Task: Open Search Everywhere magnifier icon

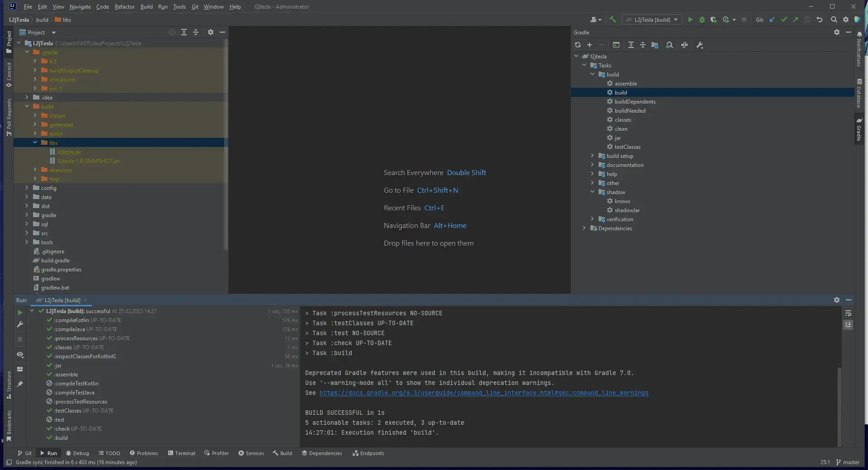Action: [834, 19]
